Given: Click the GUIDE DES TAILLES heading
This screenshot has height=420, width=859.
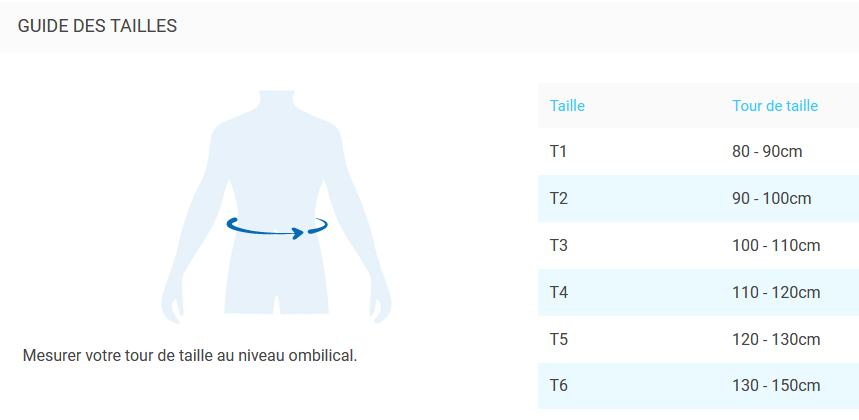Looking at the screenshot, I should 98,26.
